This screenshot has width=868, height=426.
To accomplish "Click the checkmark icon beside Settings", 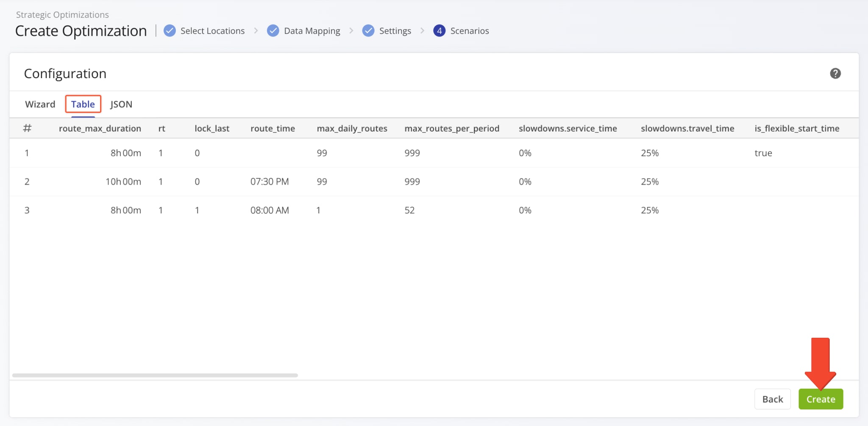I will pyautogui.click(x=368, y=31).
